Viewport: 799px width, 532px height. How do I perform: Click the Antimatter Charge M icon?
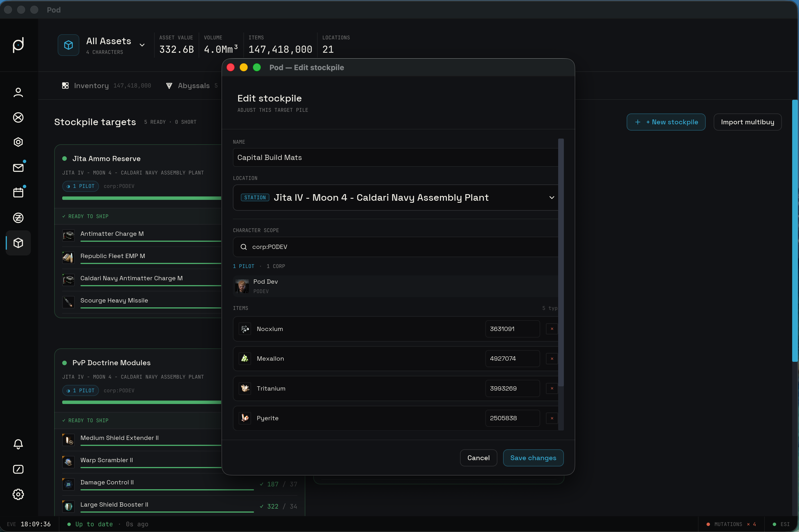pyautogui.click(x=68, y=235)
